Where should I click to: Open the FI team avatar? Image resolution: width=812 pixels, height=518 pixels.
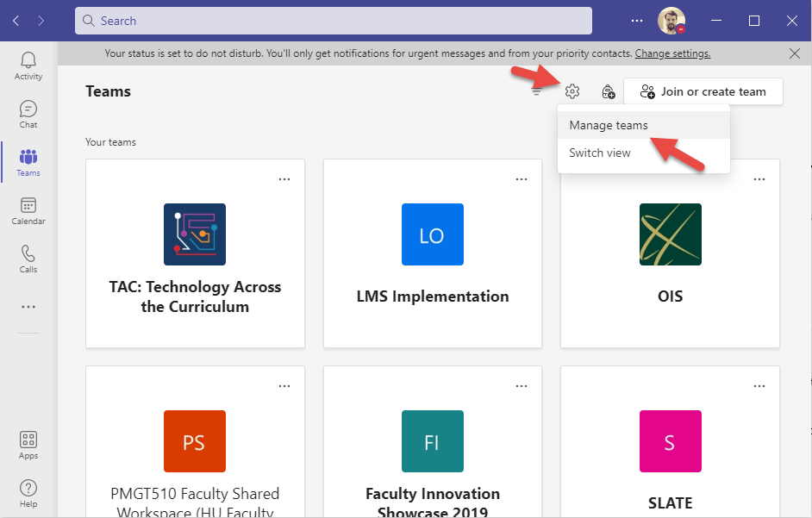click(433, 441)
